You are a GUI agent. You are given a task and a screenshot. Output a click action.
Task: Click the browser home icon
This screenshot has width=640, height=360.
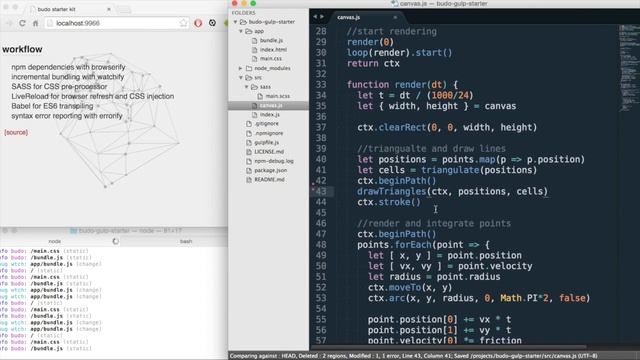coord(36,23)
